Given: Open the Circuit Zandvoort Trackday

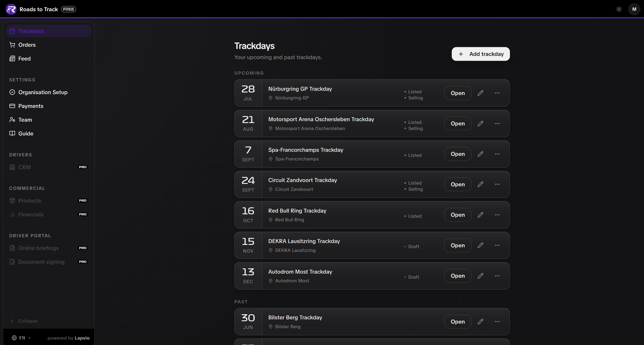Looking at the screenshot, I should pyautogui.click(x=458, y=184).
